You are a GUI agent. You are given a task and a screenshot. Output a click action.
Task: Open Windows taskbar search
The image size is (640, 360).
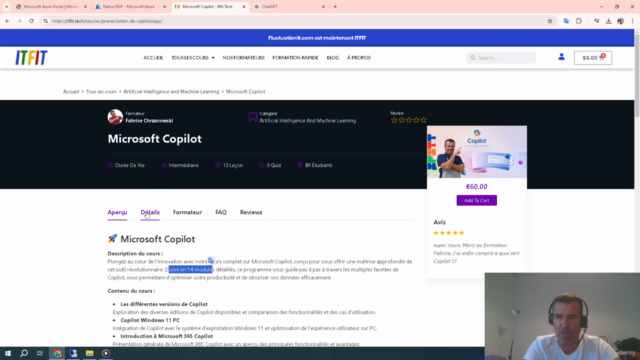click(24, 353)
